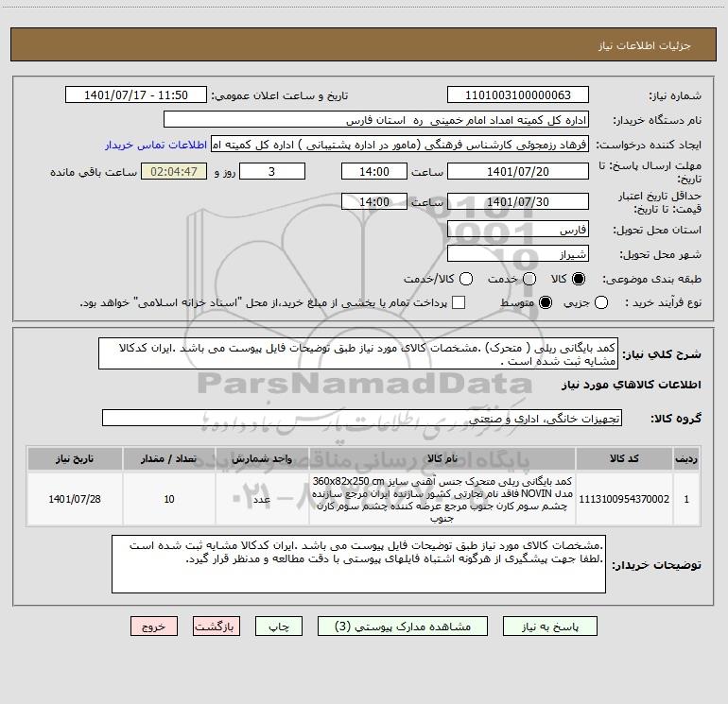Click the response deadline date 1401/07/20
The height and width of the screenshot is (704, 728).
tap(518, 171)
